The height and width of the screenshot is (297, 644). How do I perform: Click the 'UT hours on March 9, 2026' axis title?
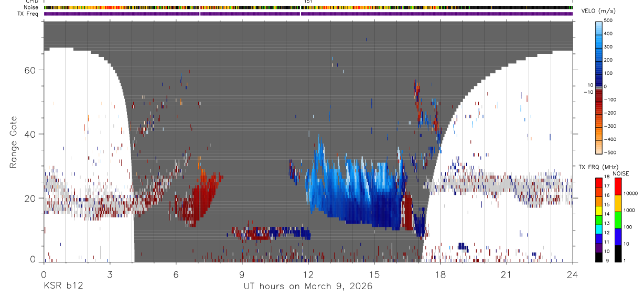tap(308, 286)
